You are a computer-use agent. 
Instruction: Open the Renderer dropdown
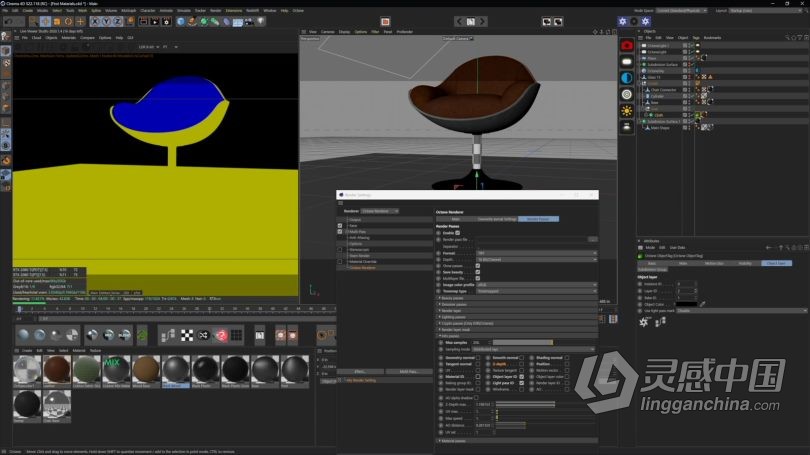[380, 211]
